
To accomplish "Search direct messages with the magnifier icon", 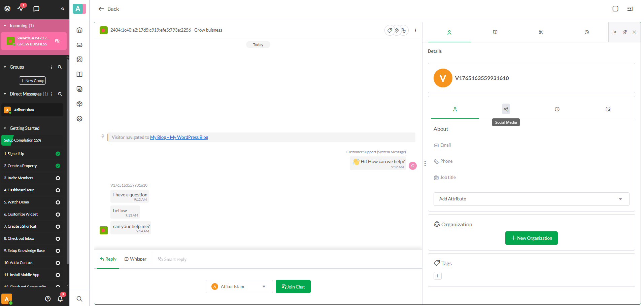I will (x=60, y=94).
